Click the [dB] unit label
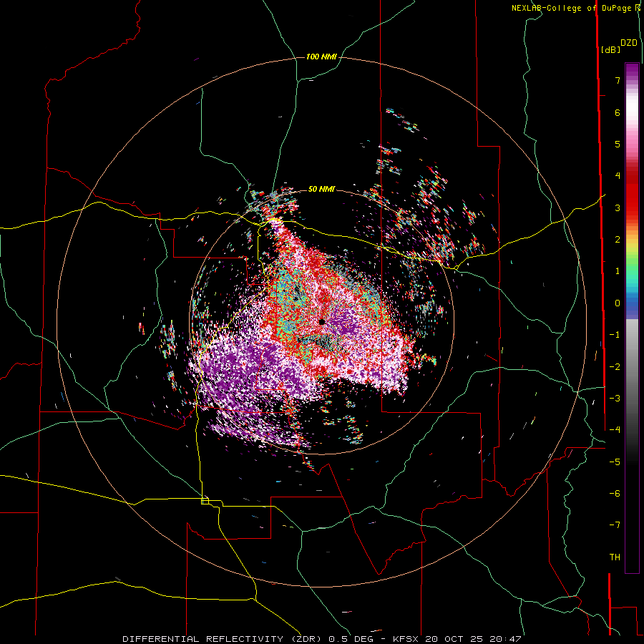 (611, 49)
